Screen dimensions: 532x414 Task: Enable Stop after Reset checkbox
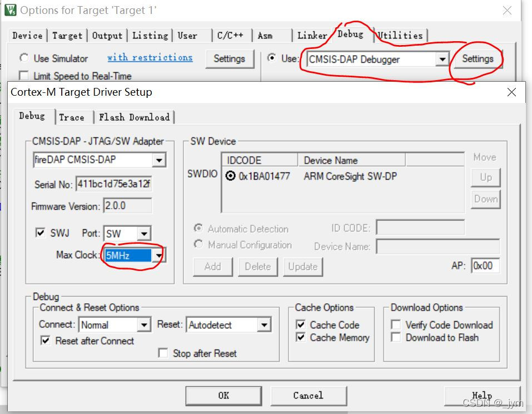coord(163,353)
